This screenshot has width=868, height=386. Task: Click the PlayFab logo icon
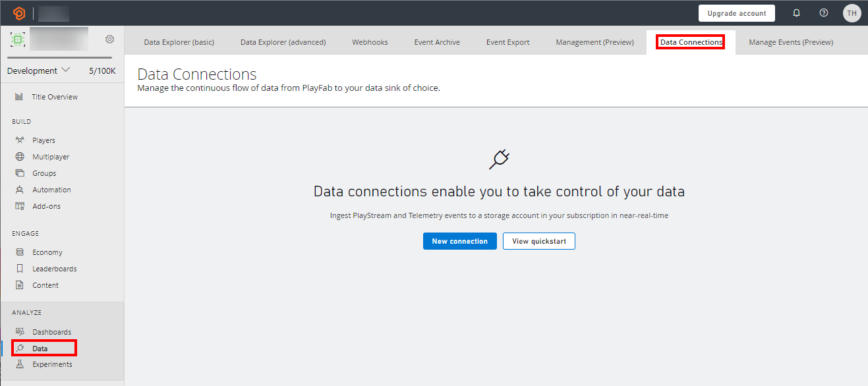19,13
